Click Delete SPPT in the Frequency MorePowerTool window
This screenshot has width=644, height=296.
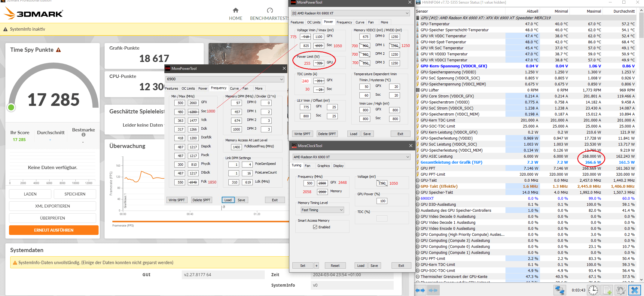[x=201, y=200]
